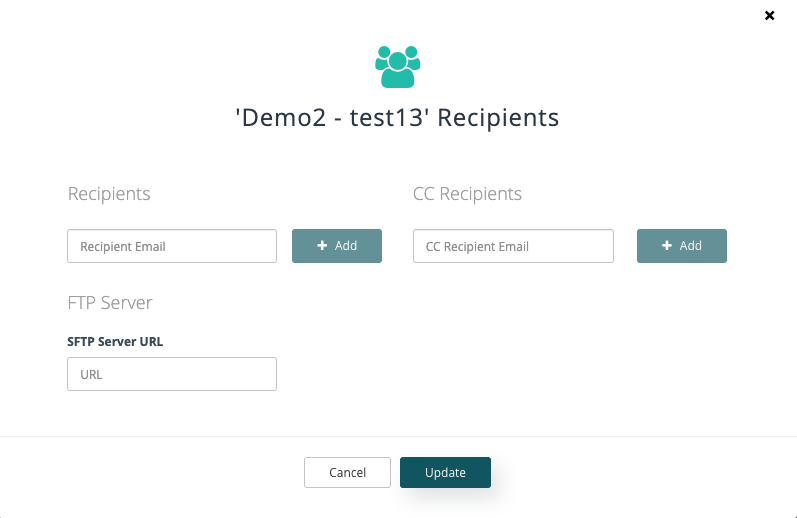Close the Recipients dialog with the X icon

point(770,16)
